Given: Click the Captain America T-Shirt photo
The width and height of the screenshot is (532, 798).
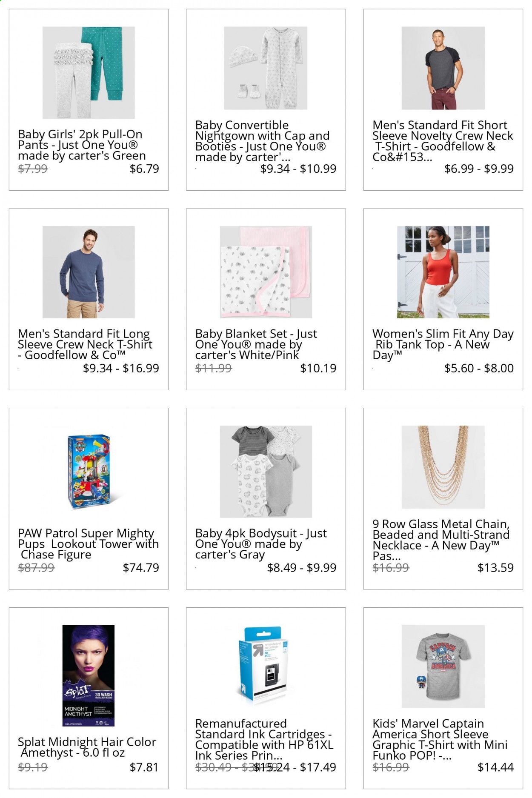Looking at the screenshot, I should tap(443, 666).
